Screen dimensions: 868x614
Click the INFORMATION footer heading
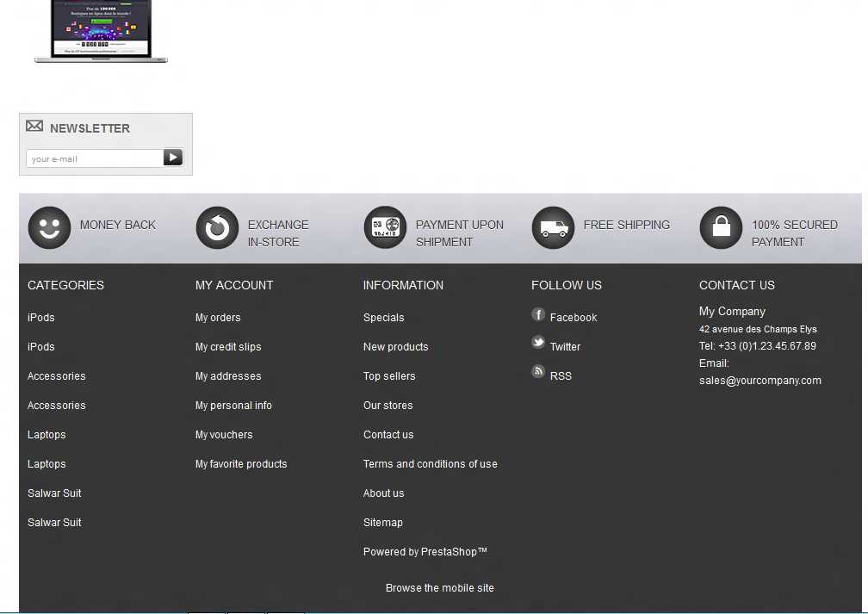click(403, 285)
